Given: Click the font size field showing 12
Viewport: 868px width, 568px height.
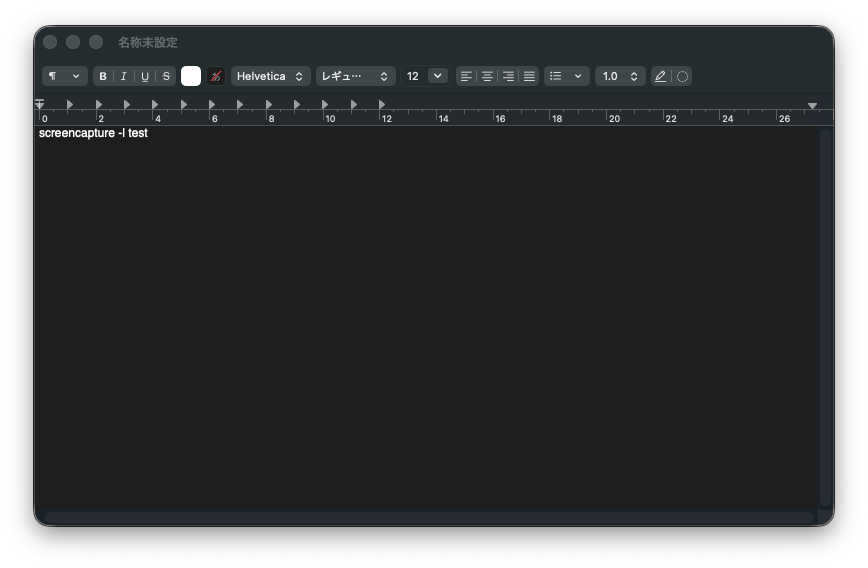Looking at the screenshot, I should 414,76.
